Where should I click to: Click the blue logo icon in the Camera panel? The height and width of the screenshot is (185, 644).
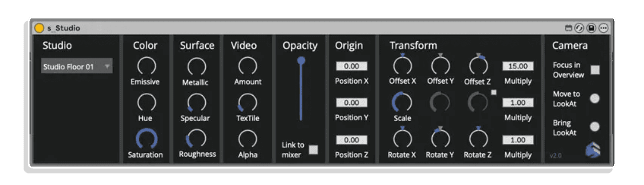click(x=593, y=150)
